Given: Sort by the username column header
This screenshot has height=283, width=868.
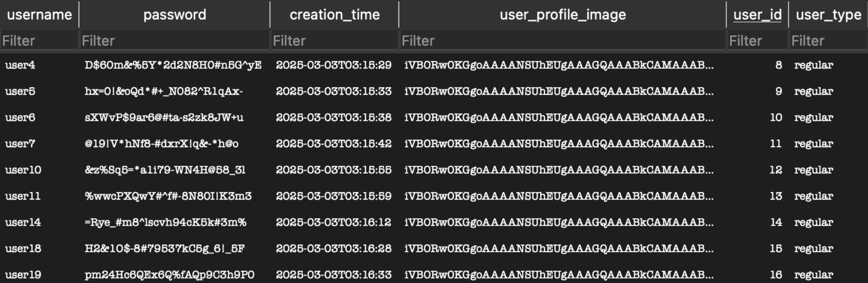Looking at the screenshot, I should tap(39, 15).
